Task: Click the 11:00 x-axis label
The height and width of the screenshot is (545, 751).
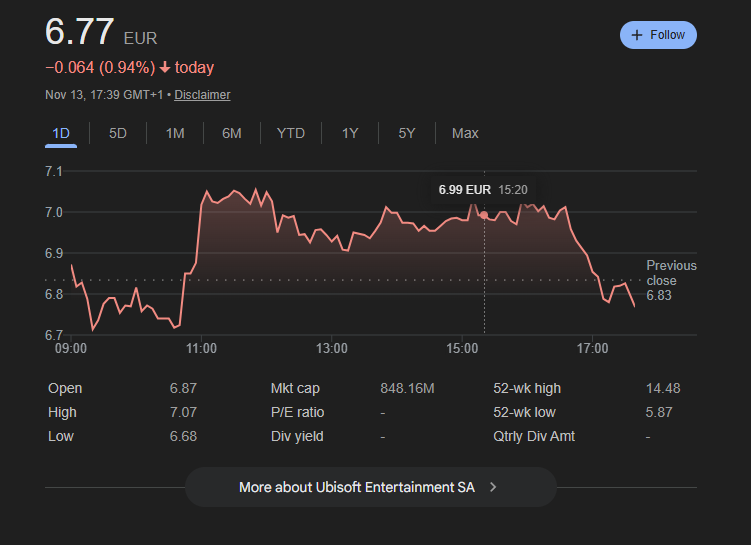Action: [201, 348]
